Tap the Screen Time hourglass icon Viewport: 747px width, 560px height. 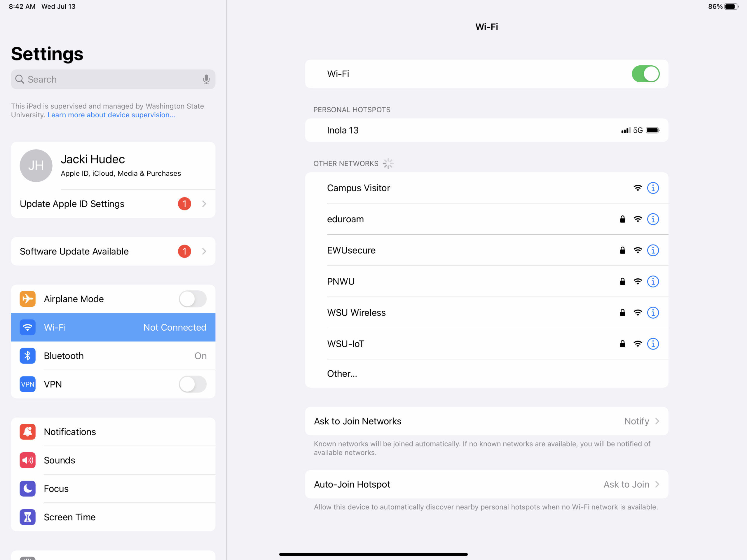[x=27, y=517]
